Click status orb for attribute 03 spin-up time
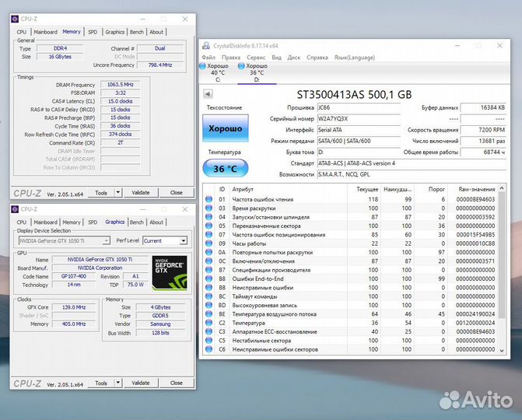The height and width of the screenshot is (420, 522). pyautogui.click(x=208, y=208)
